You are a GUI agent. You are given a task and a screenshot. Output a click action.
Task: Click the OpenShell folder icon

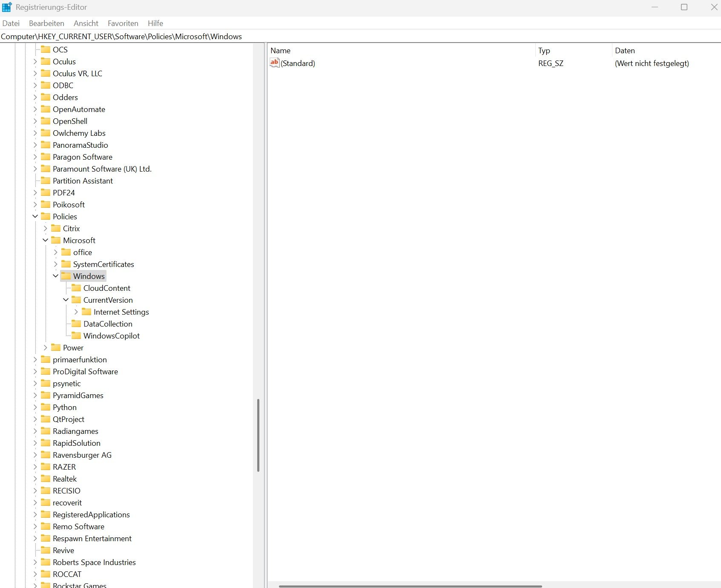click(46, 121)
